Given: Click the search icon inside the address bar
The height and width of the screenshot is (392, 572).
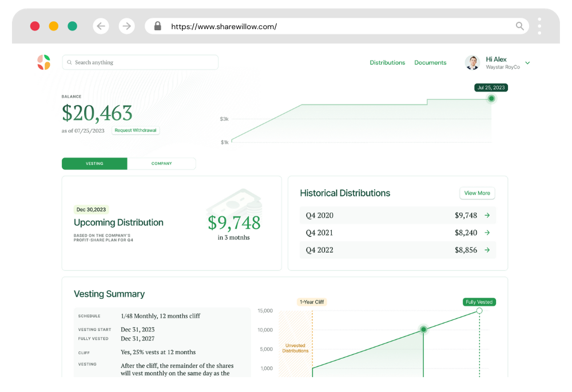Looking at the screenshot, I should [519, 26].
